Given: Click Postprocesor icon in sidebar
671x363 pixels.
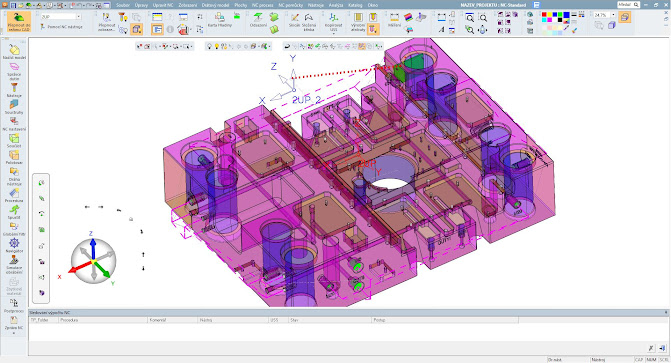Looking at the screenshot, I should tap(14, 305).
